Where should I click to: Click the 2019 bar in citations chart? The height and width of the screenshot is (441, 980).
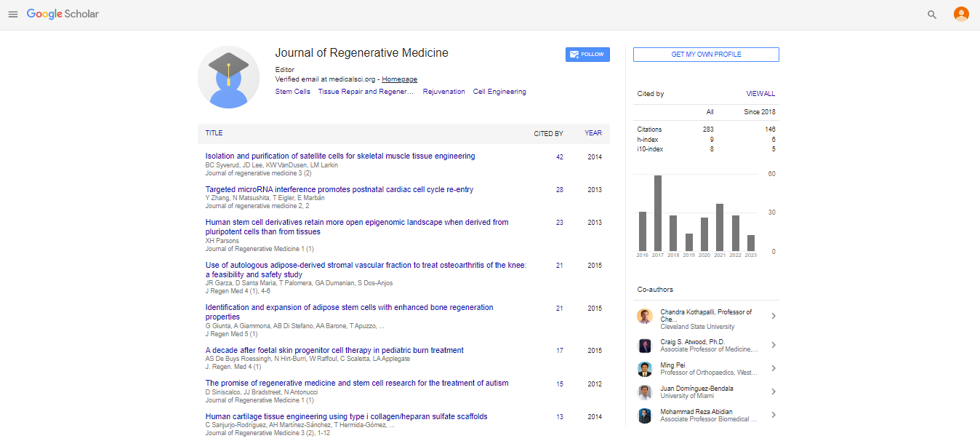coord(689,242)
